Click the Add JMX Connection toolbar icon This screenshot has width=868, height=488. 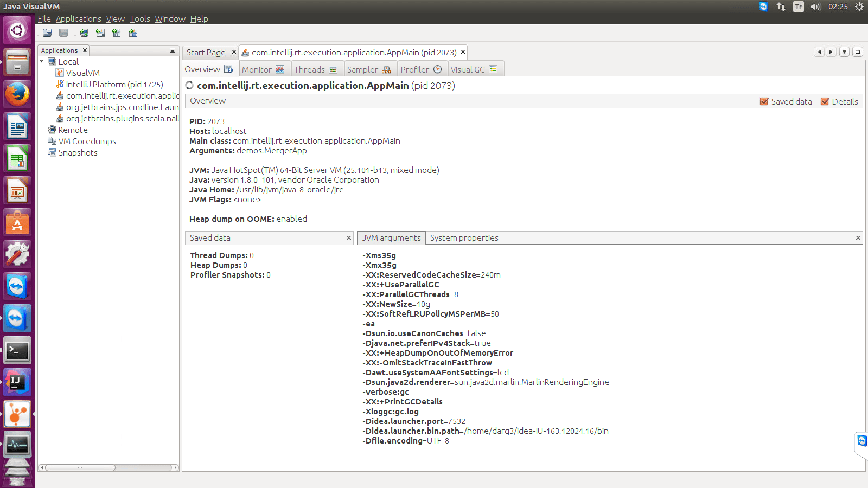pyautogui.click(x=100, y=33)
